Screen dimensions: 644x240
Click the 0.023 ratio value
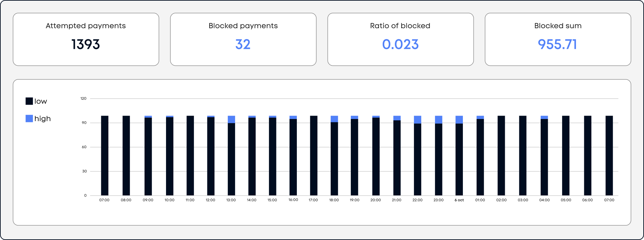tap(400, 44)
